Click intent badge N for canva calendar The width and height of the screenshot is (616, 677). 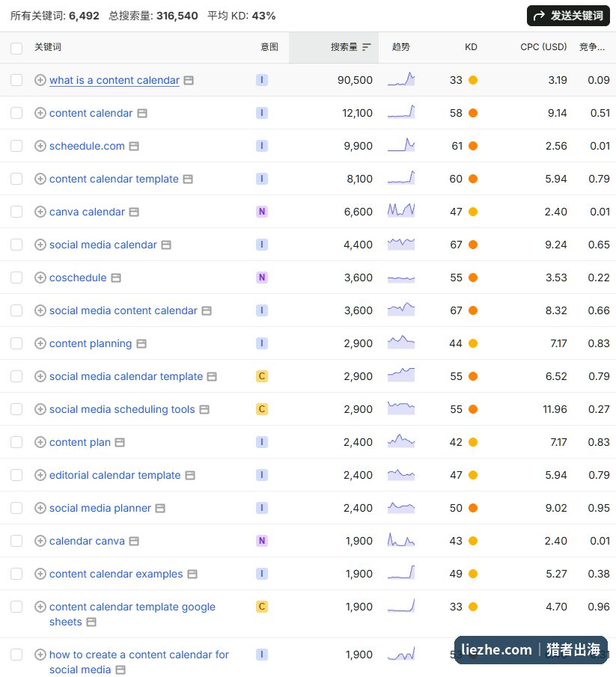coord(262,212)
